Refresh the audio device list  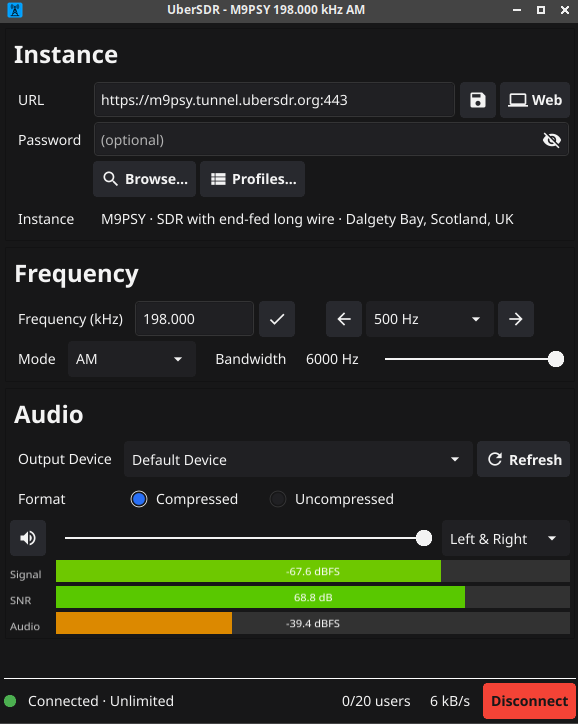524,459
